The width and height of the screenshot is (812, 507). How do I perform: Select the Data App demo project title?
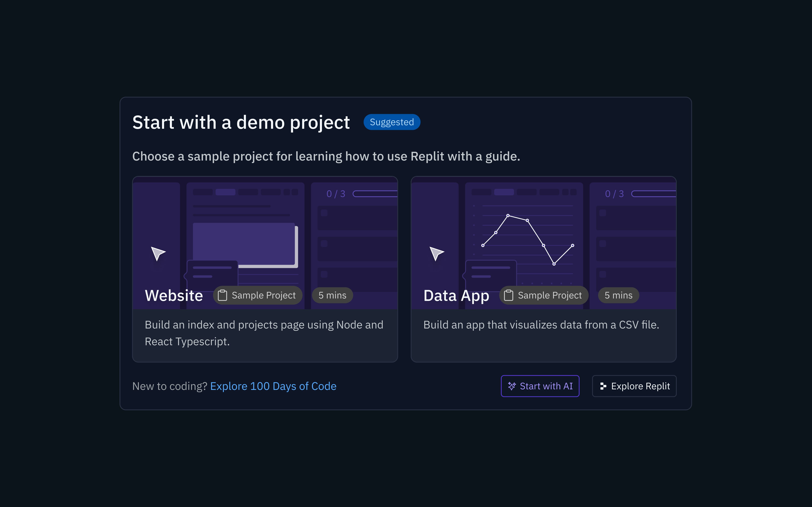coord(456,295)
